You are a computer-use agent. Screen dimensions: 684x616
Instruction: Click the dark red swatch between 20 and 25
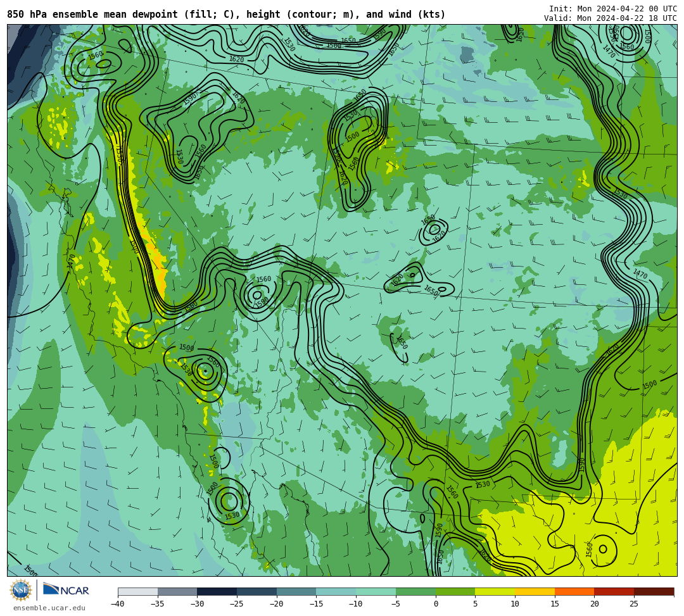click(614, 591)
